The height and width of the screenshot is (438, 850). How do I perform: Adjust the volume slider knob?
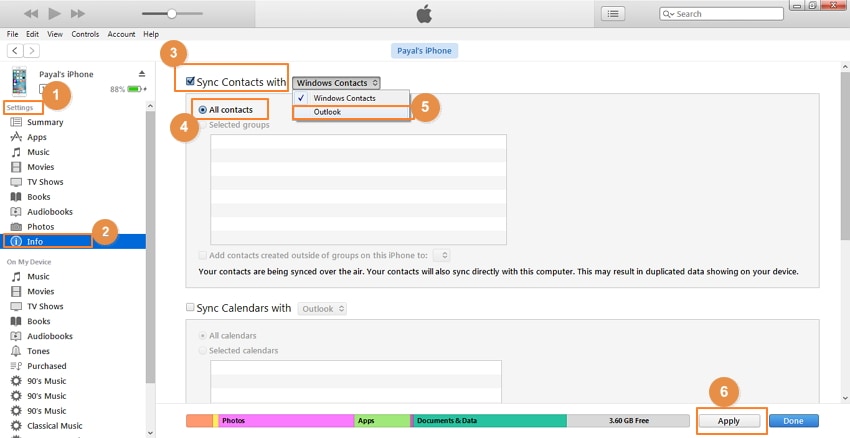[x=171, y=14]
